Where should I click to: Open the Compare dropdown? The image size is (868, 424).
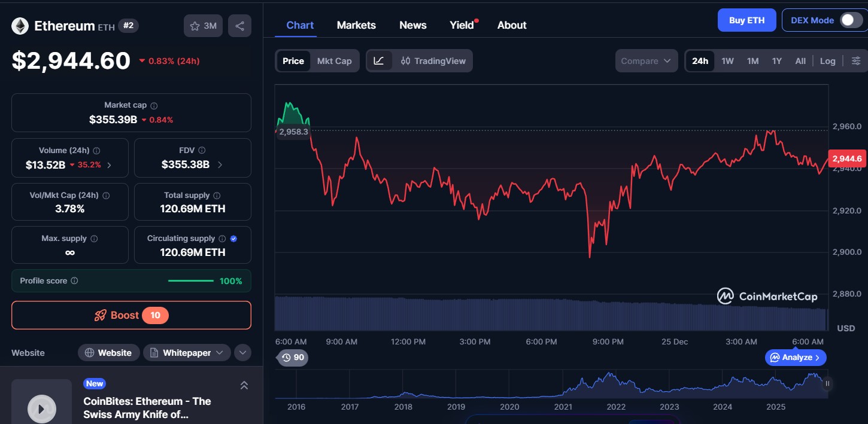click(646, 60)
